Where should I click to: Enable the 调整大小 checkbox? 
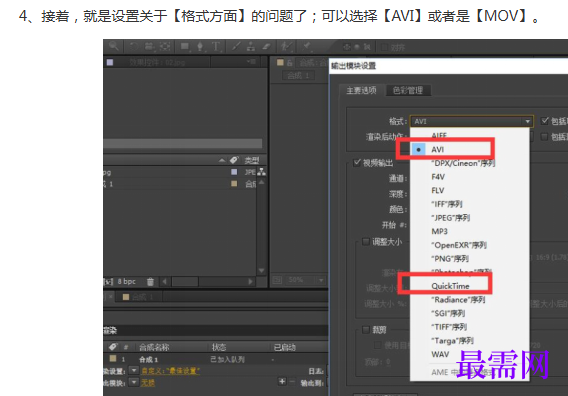point(366,241)
